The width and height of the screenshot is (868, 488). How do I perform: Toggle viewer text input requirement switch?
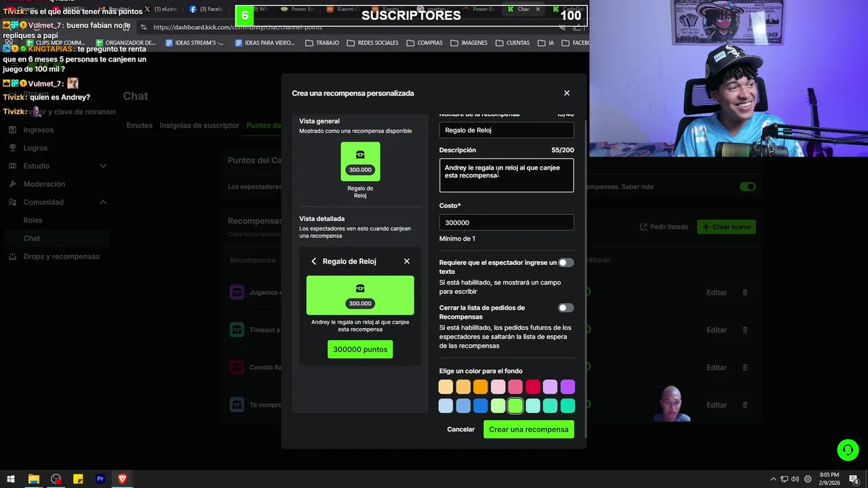pos(566,262)
